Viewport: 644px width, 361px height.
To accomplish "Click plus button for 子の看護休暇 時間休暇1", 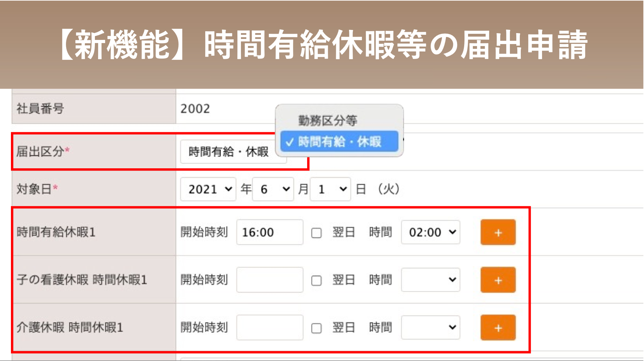I will pos(498,280).
